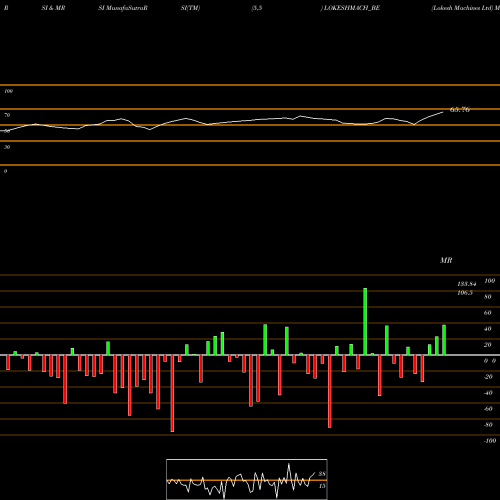Click the 106.5 value label
The image size is (500, 500).
pos(465,293)
